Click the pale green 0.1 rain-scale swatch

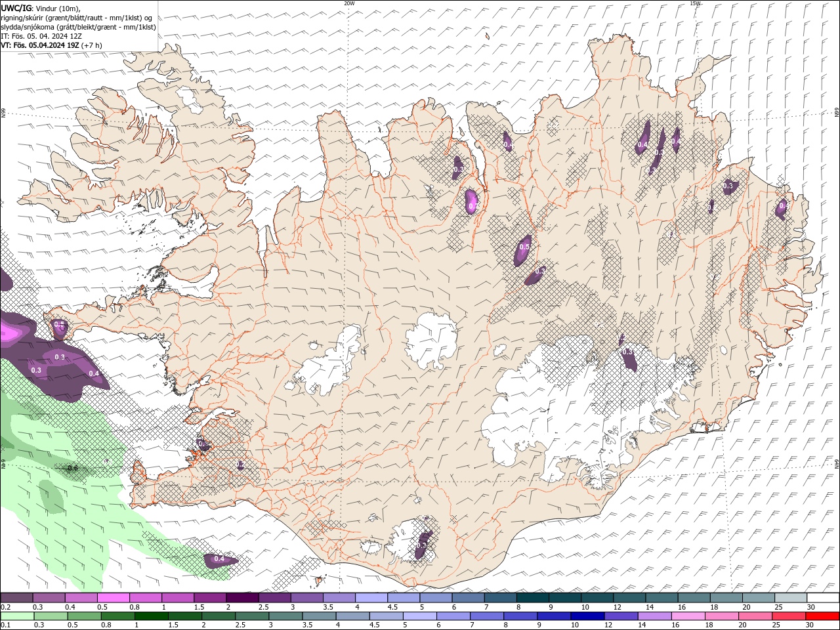[17, 616]
